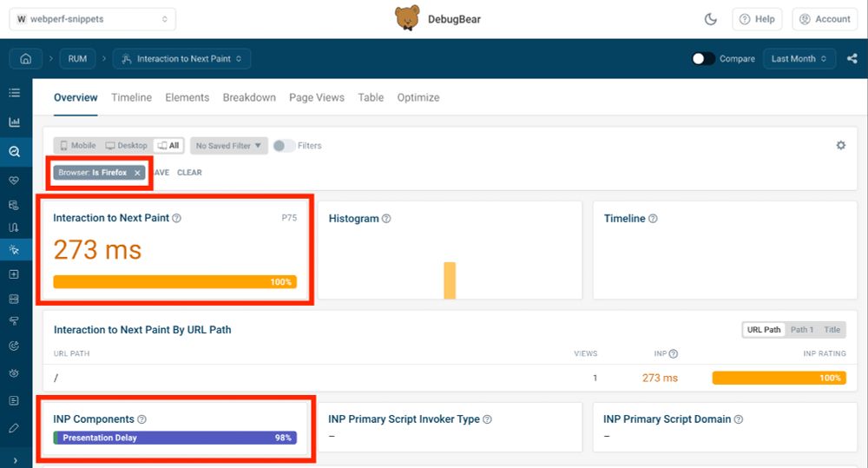868x468 pixels.
Task: Click the URL PATH column header
Action: tap(71, 353)
